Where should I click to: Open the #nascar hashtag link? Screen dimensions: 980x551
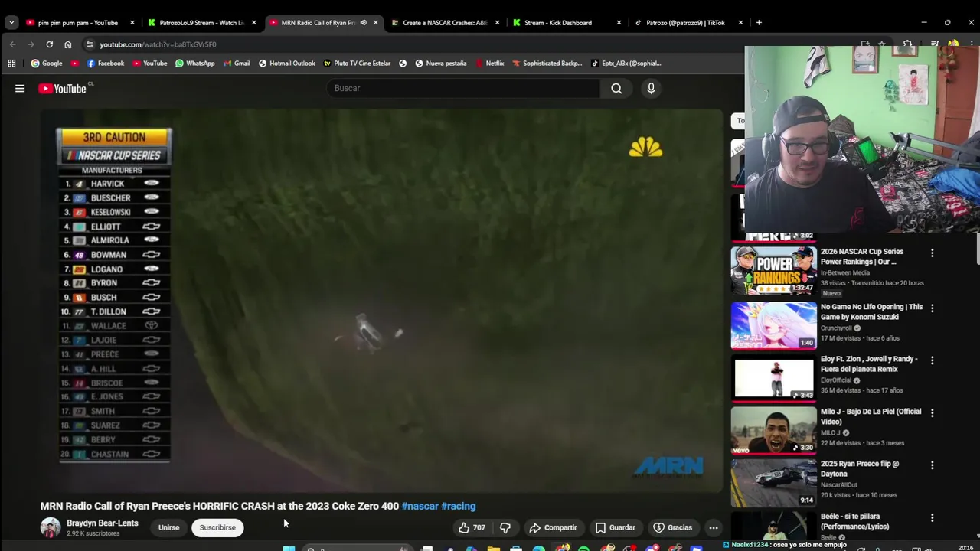coord(420,506)
